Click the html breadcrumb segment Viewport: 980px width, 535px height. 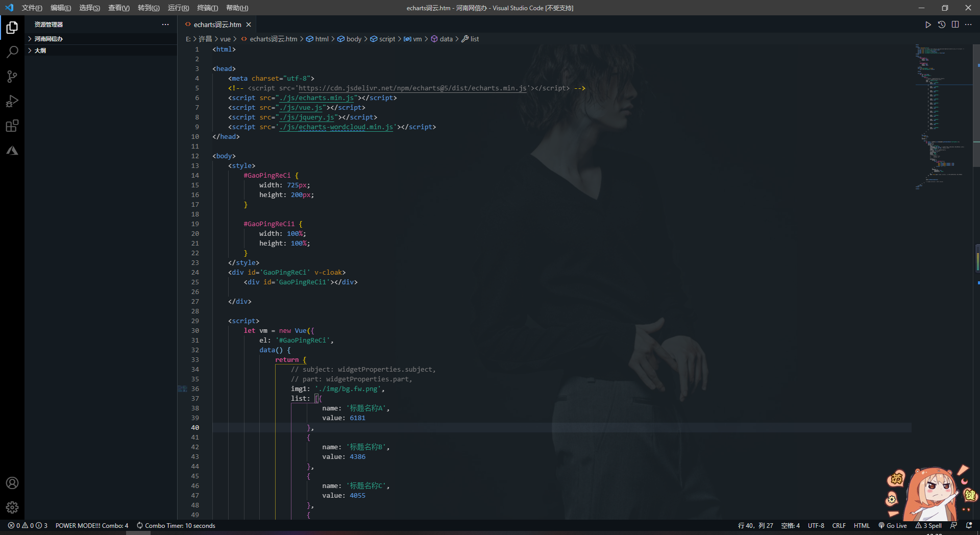[x=317, y=39]
